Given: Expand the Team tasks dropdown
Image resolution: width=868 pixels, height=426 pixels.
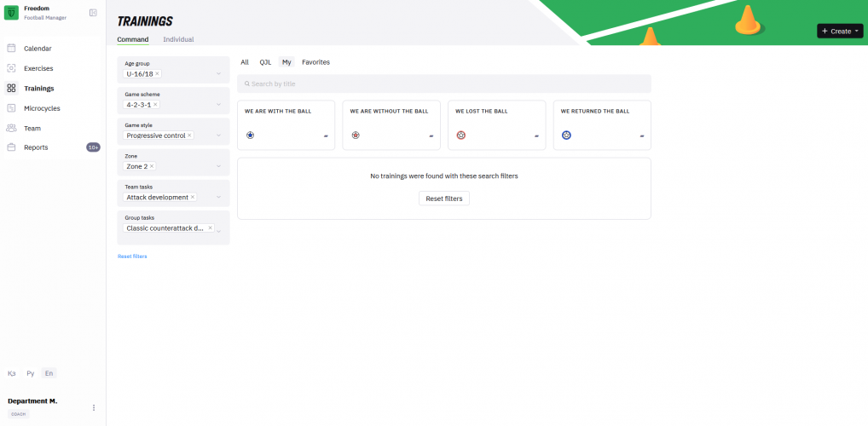Looking at the screenshot, I should click(218, 197).
